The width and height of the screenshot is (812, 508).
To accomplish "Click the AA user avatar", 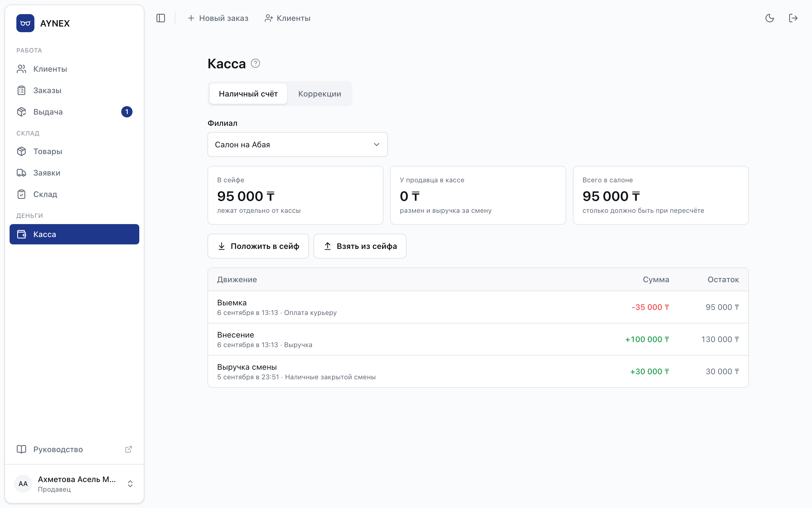I will tap(23, 483).
